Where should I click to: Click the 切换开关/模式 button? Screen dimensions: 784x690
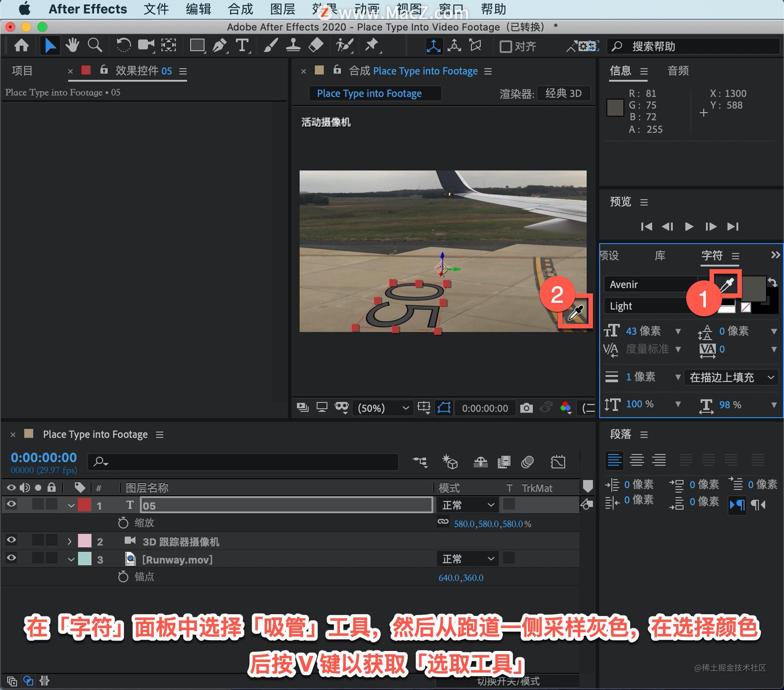[x=508, y=681]
